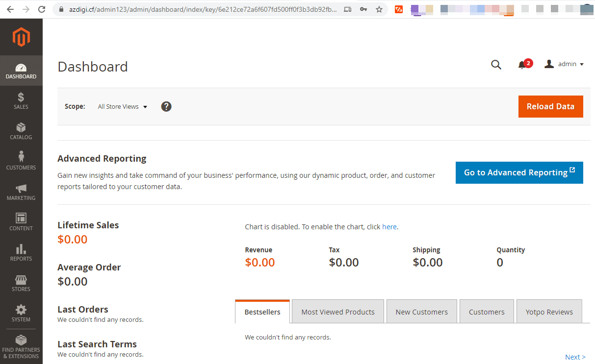Open the Marketing megaphone menu
The width and height of the screenshot is (595, 364).
tap(21, 192)
